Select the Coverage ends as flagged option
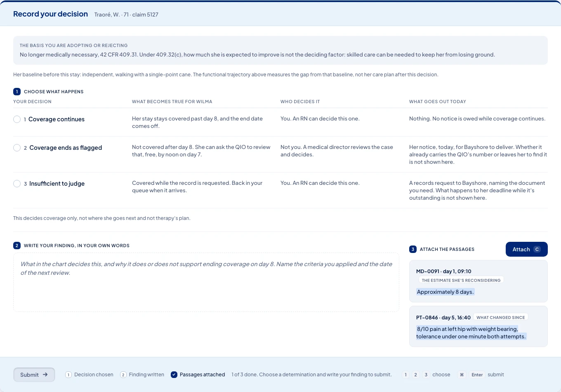The width and height of the screenshot is (561, 392). (17, 148)
